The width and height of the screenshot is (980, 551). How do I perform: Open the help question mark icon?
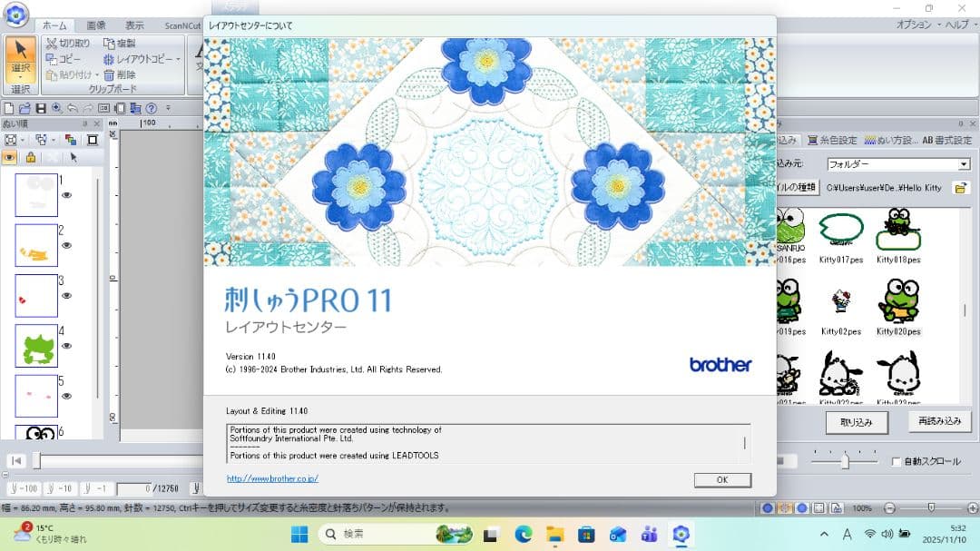152,108
